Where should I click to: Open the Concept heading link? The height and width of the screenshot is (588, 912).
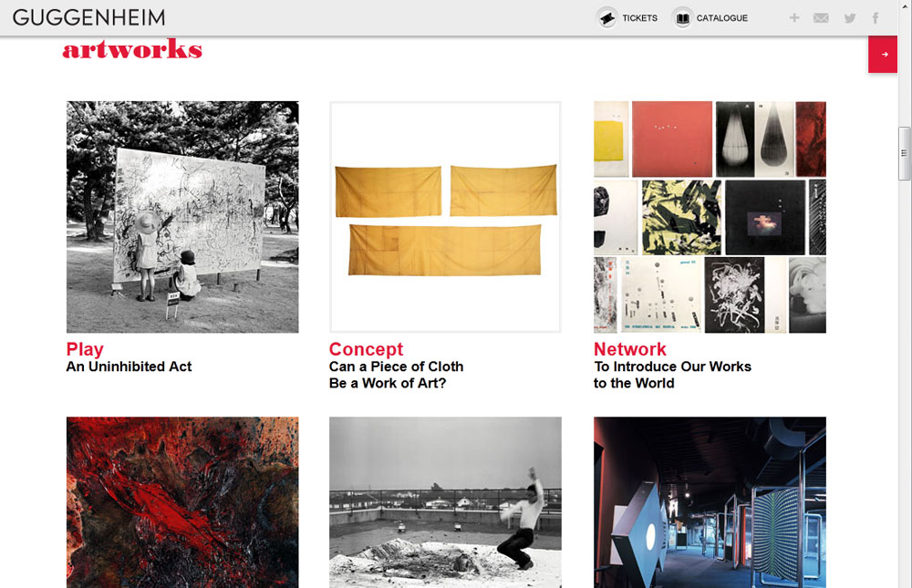(x=366, y=348)
